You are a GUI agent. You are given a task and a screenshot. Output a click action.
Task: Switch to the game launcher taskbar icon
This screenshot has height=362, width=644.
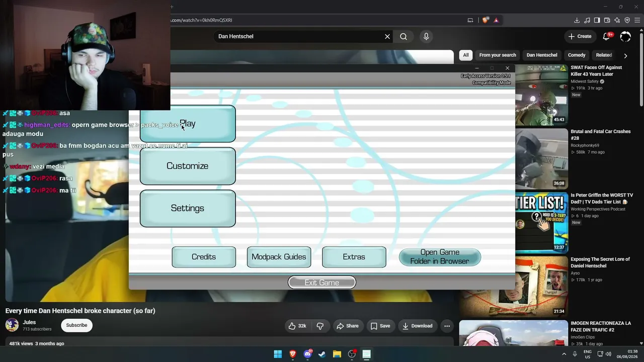tap(367, 354)
